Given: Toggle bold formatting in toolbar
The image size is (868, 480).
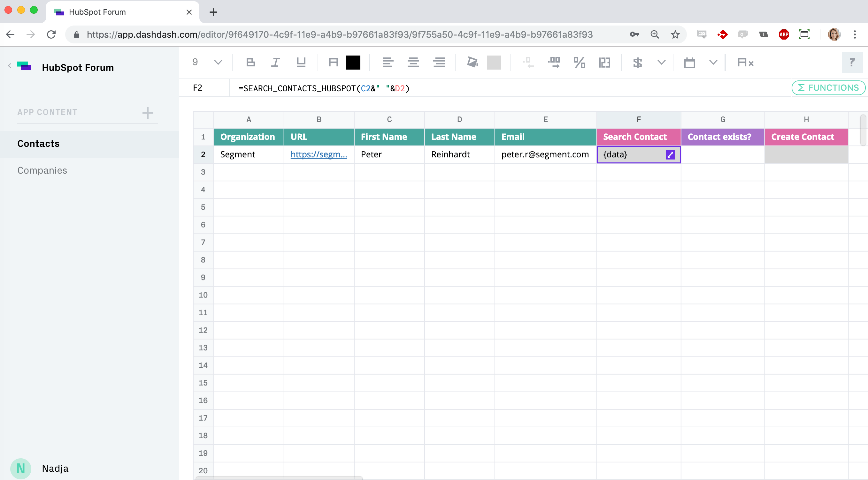Looking at the screenshot, I should [x=250, y=62].
